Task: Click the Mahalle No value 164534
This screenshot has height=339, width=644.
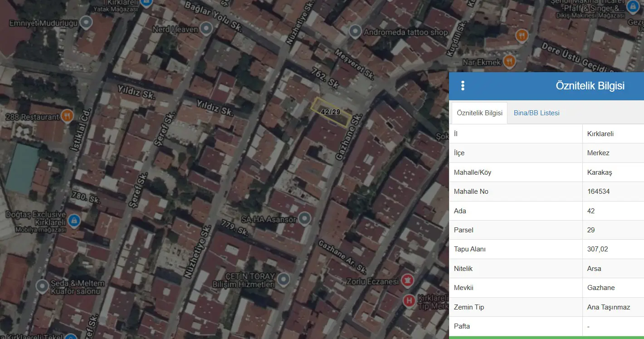Action: pyautogui.click(x=598, y=192)
